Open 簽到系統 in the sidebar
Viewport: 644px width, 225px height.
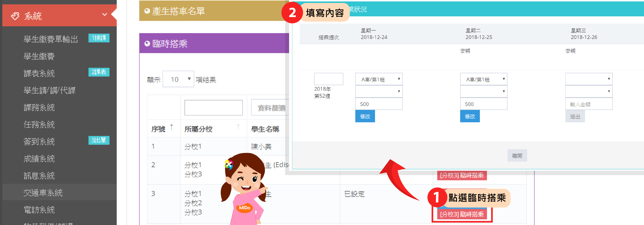click(39, 141)
